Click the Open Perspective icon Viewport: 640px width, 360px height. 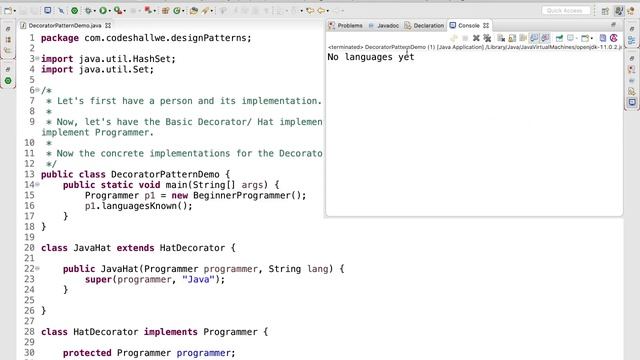tap(605, 11)
